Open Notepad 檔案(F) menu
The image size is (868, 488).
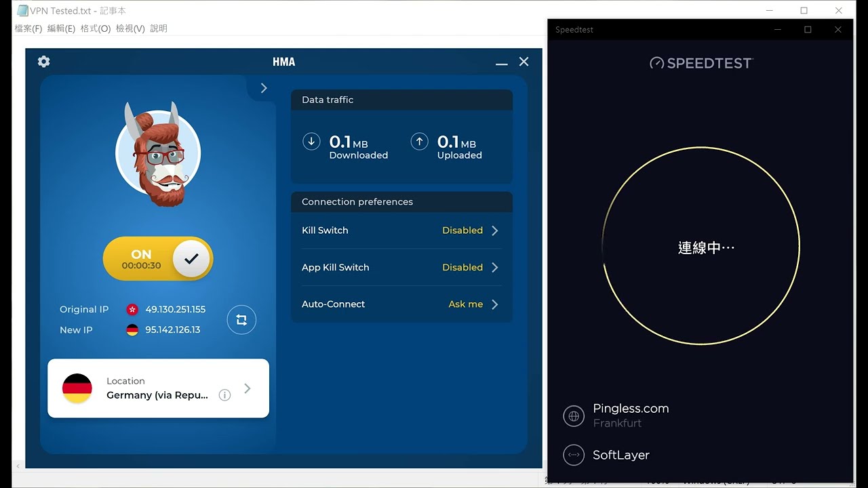click(x=28, y=28)
